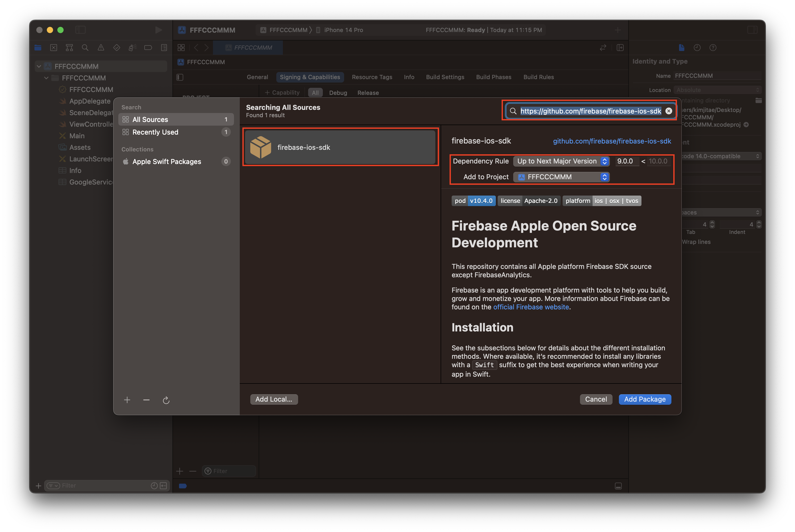Open the Find navigator magnifier icon
Image resolution: width=795 pixels, height=532 pixels.
85,48
